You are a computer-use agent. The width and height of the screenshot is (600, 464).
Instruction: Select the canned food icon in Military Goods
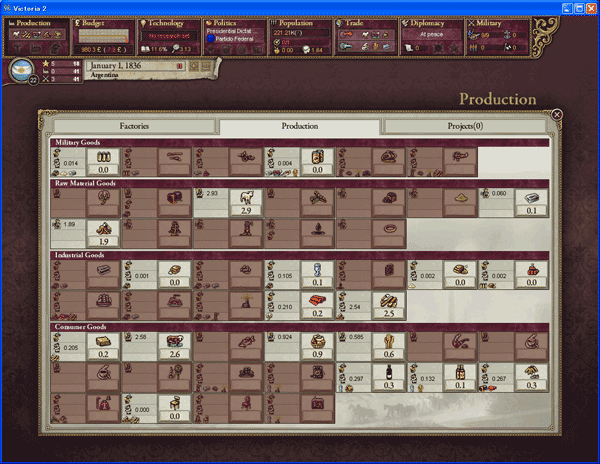tap(317, 157)
